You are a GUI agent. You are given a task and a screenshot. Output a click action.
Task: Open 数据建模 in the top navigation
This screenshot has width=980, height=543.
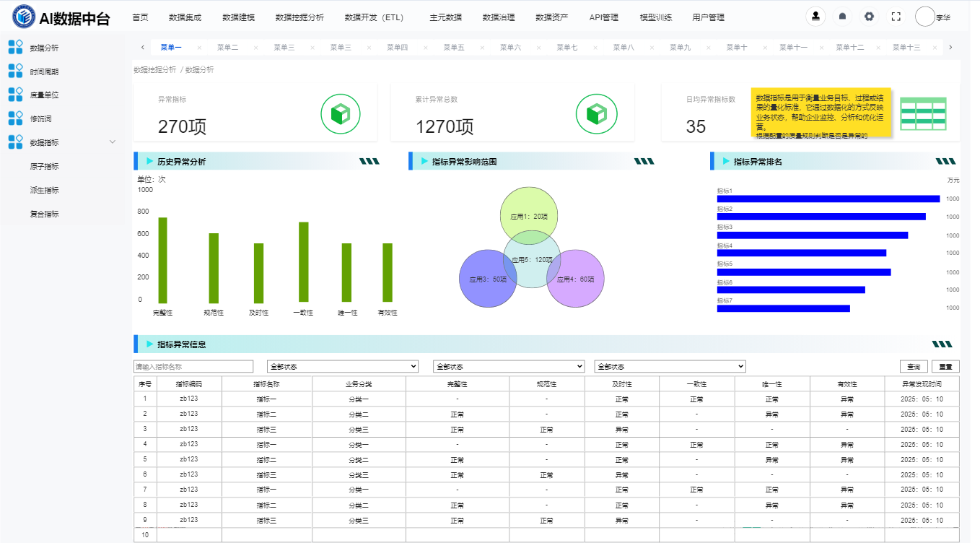[238, 17]
